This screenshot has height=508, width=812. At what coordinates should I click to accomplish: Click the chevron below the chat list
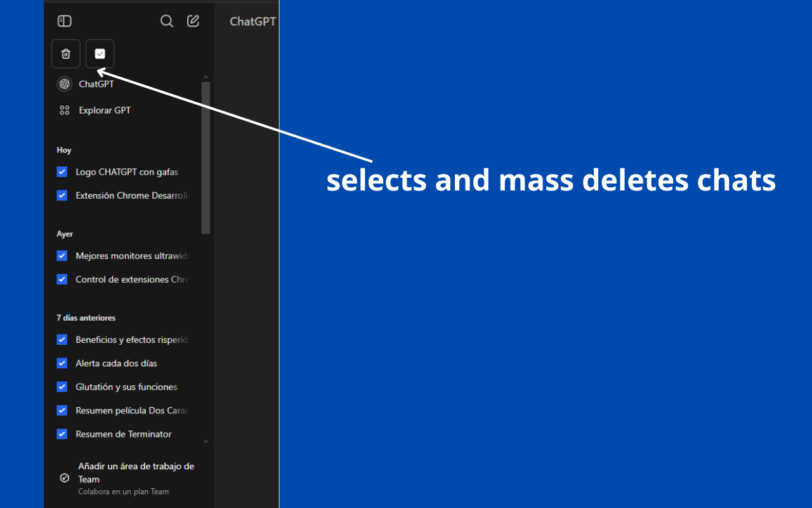pyautogui.click(x=205, y=441)
